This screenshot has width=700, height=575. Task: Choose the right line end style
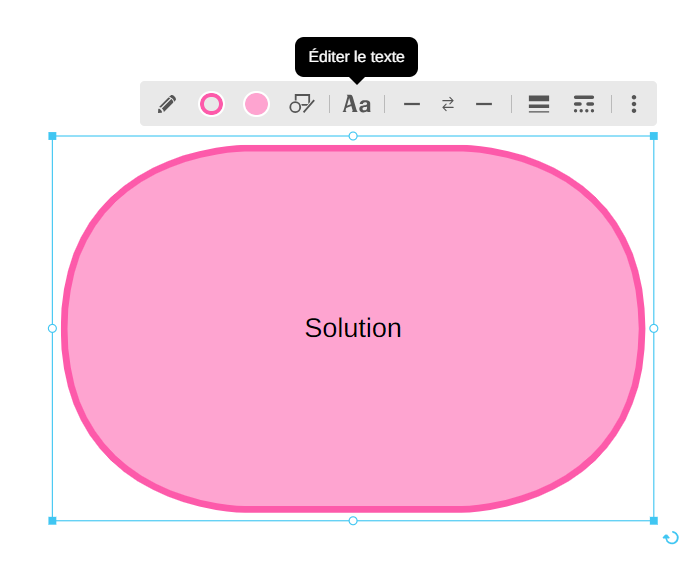(x=484, y=104)
